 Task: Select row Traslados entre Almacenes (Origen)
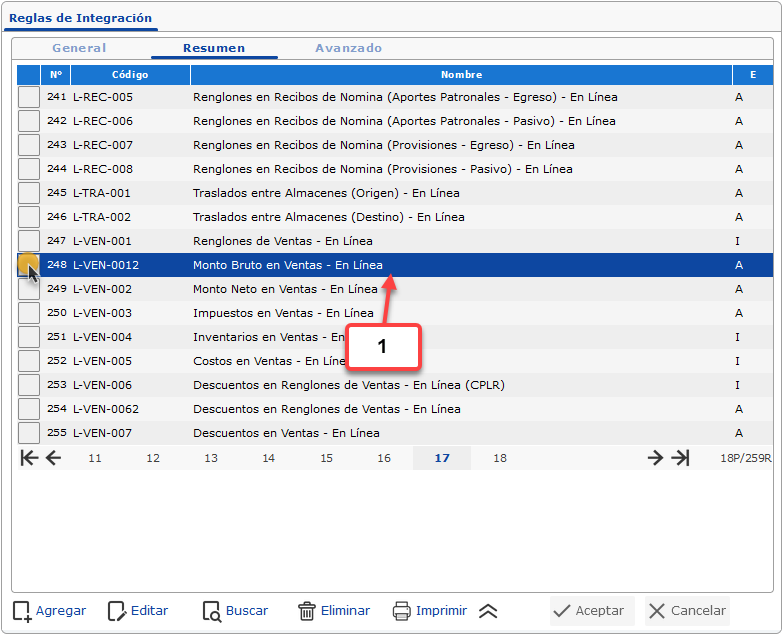[394, 193]
